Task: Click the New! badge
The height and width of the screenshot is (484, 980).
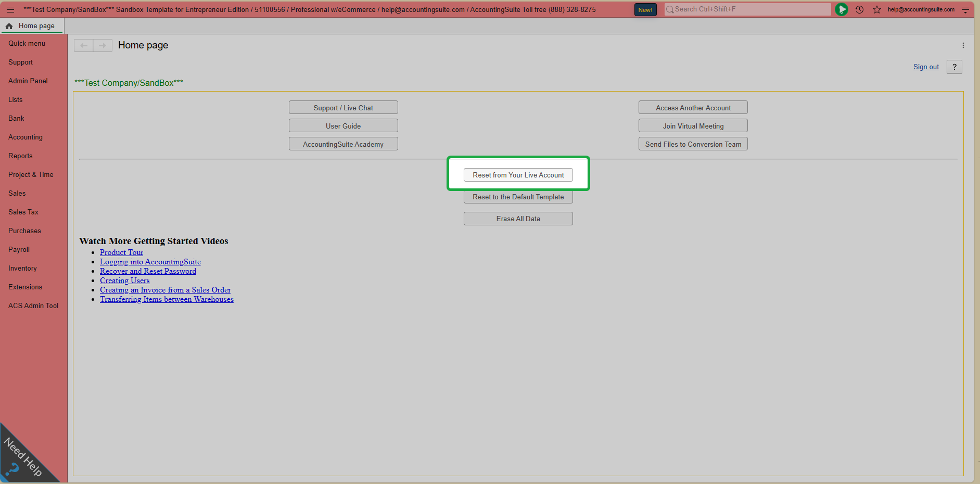Action: [x=645, y=9]
